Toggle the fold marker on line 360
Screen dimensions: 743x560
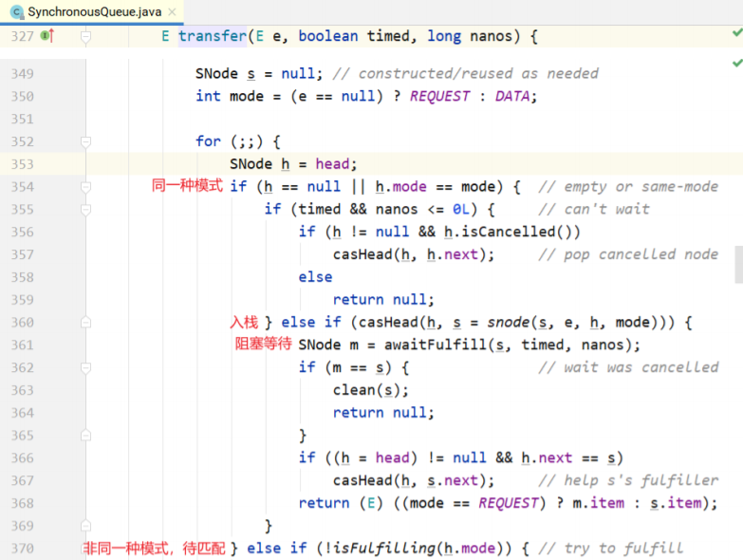(x=85, y=323)
